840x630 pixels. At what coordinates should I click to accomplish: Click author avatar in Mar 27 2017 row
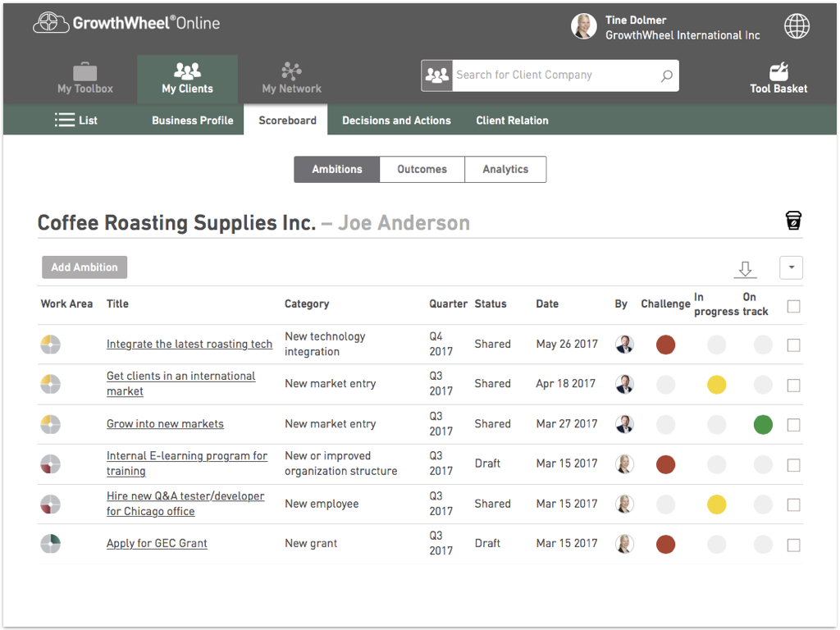[x=624, y=424]
